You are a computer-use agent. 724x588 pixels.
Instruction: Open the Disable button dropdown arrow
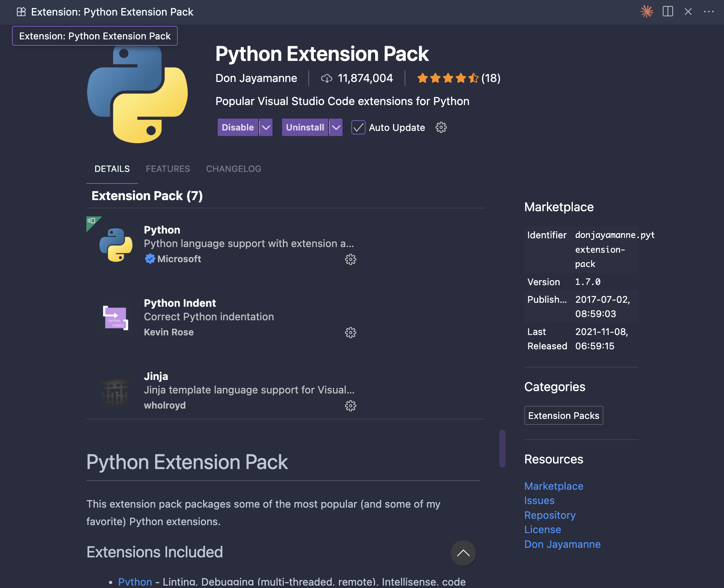click(266, 127)
